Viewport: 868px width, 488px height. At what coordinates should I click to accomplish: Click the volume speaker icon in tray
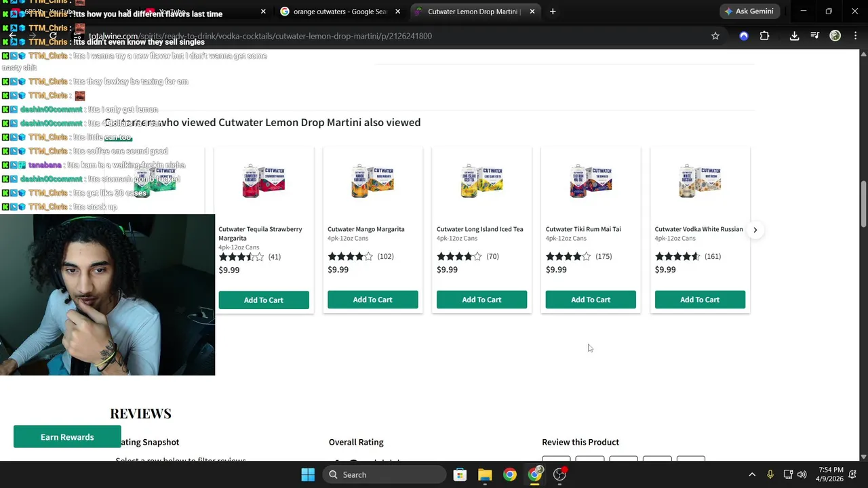[x=802, y=474]
